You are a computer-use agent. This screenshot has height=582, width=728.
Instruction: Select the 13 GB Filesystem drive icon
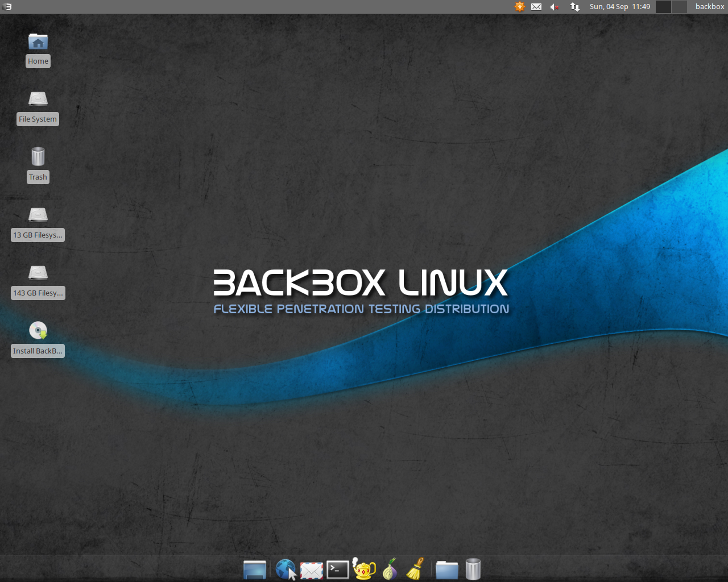[38, 215]
